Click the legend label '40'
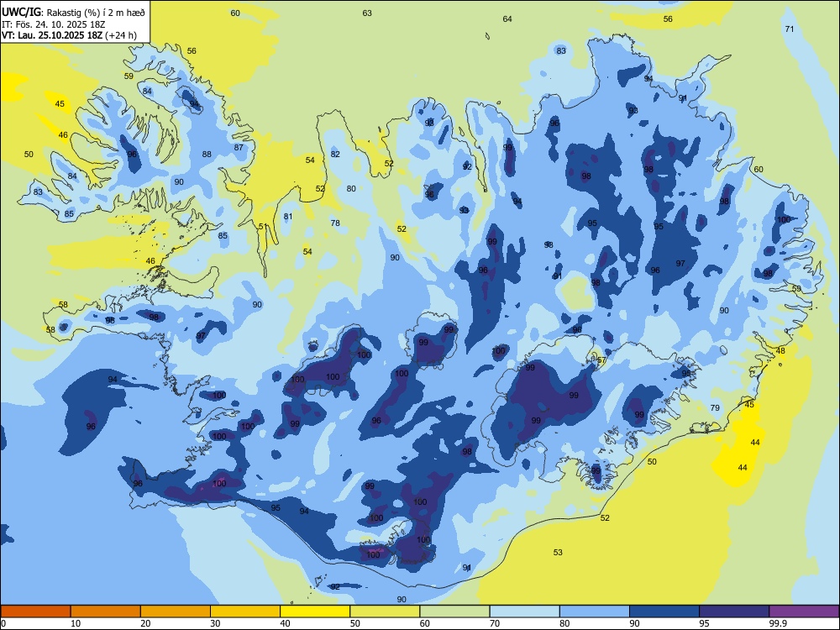The width and height of the screenshot is (840, 630). point(286,623)
